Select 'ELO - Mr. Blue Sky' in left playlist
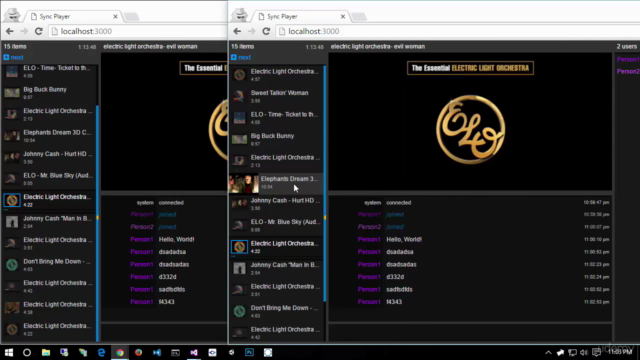Image resolution: width=640 pixels, height=360 pixels. click(x=49, y=179)
